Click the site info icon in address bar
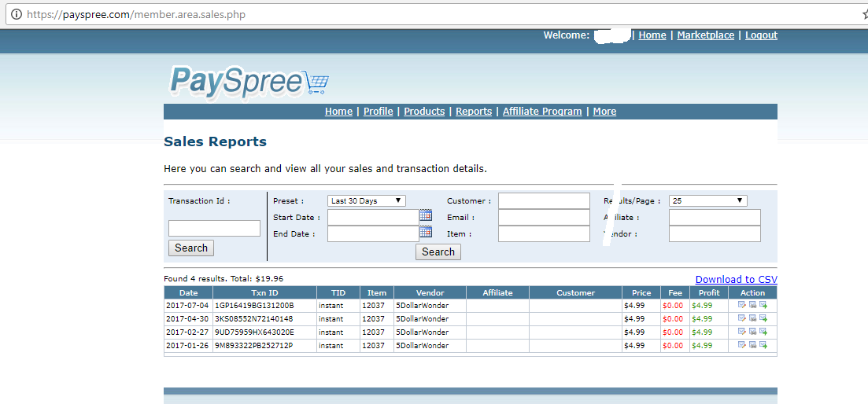 (x=17, y=14)
